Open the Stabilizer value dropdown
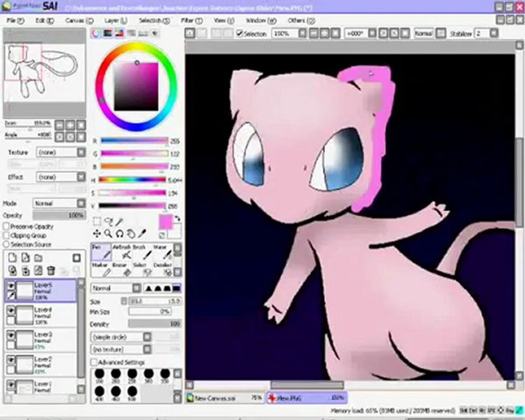 click(x=494, y=33)
